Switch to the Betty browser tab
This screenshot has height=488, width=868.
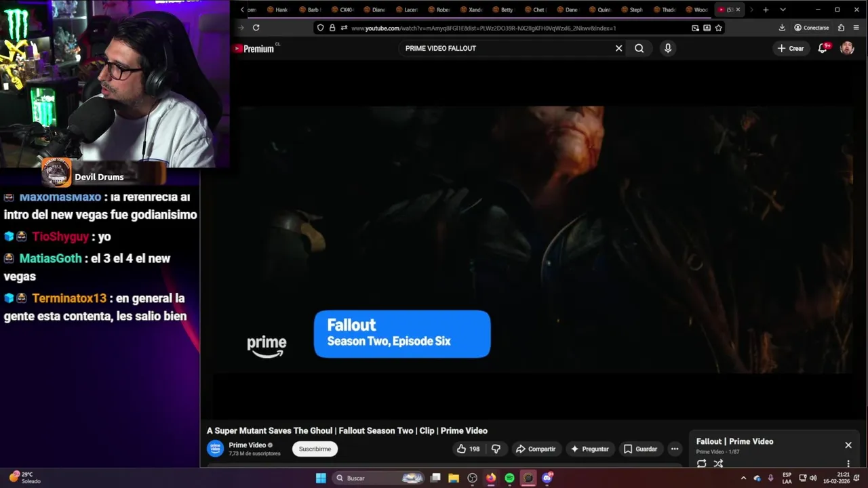point(502,9)
